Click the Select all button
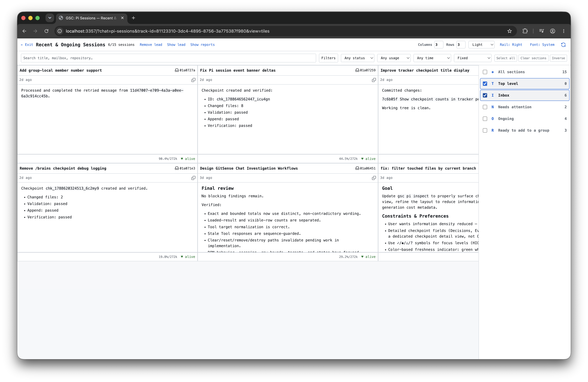 tap(505, 58)
